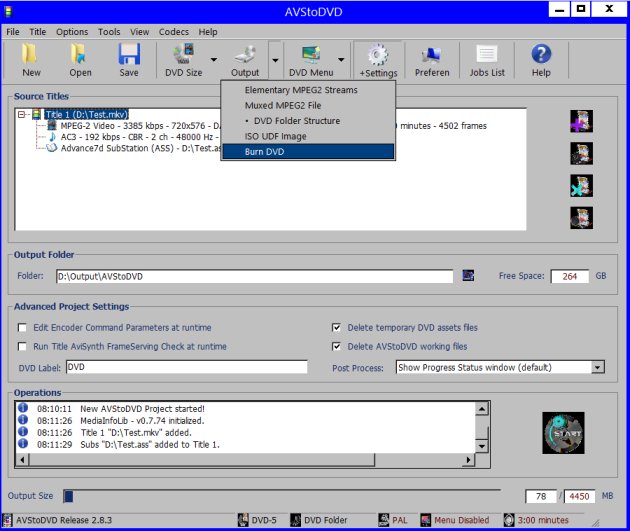The height and width of the screenshot is (531, 630).
Task: Click the bottom title tool icon on the right
Action: pyautogui.click(x=581, y=218)
